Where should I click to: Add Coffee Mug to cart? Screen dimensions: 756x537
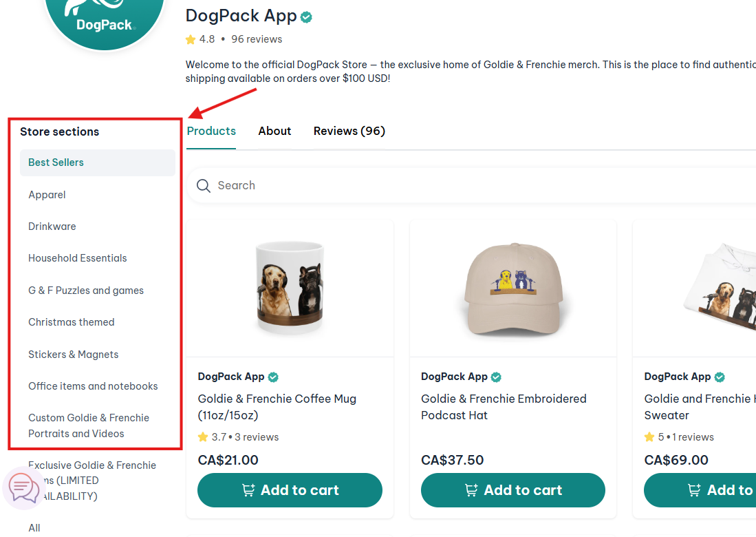point(290,490)
